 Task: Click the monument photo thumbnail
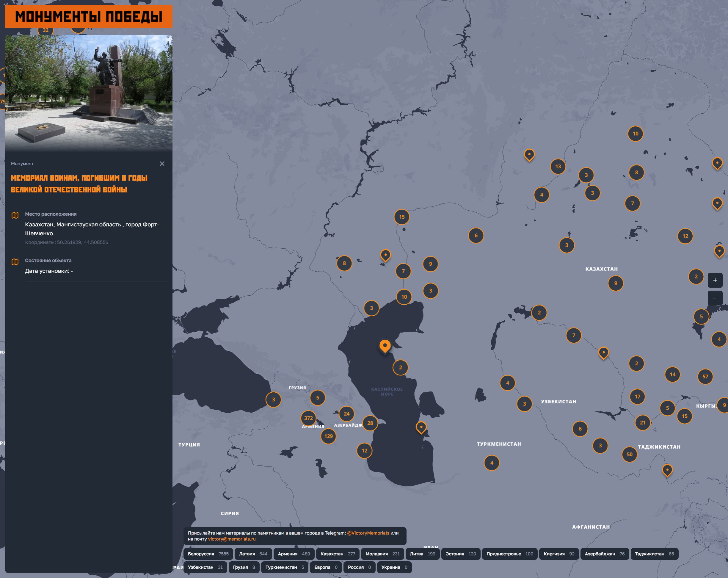(x=88, y=91)
